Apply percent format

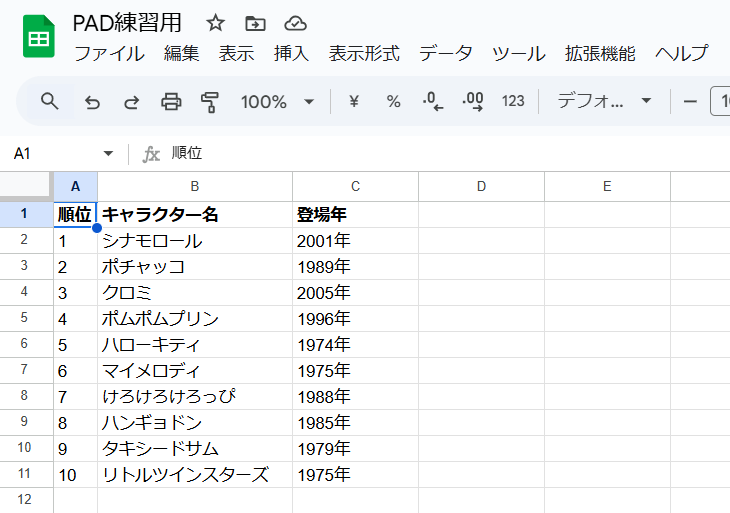coord(393,101)
